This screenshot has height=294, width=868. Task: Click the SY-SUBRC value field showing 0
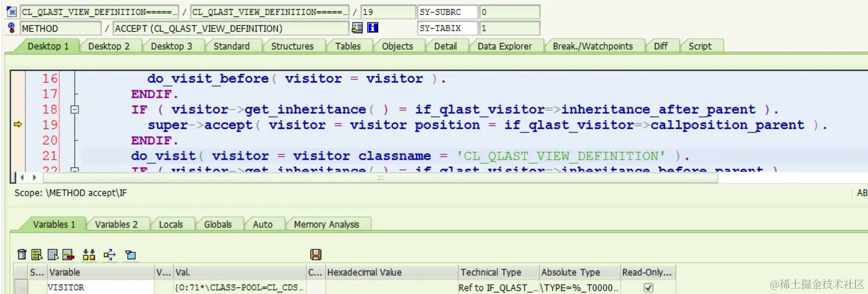coord(509,12)
